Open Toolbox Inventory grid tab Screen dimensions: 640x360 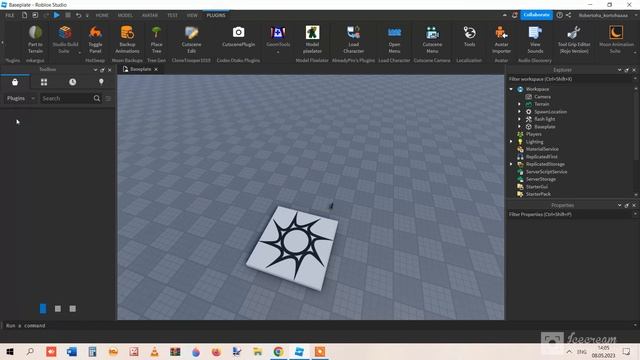44,82
